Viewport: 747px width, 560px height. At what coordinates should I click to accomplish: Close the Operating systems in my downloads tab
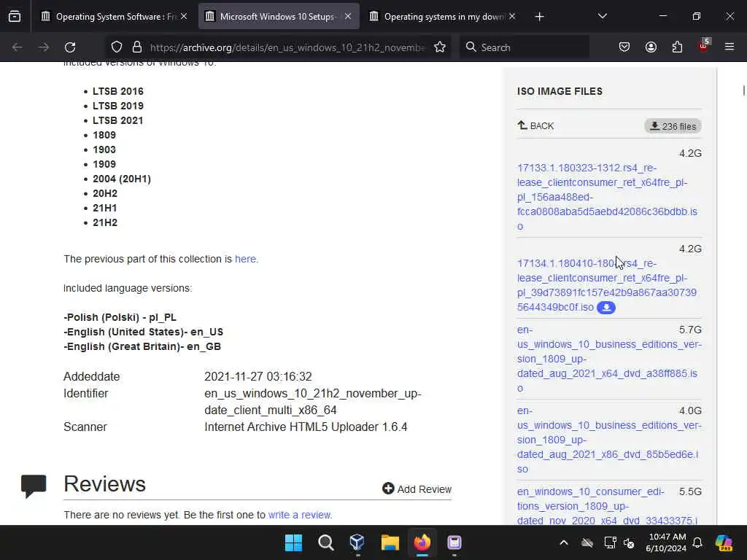point(512,17)
